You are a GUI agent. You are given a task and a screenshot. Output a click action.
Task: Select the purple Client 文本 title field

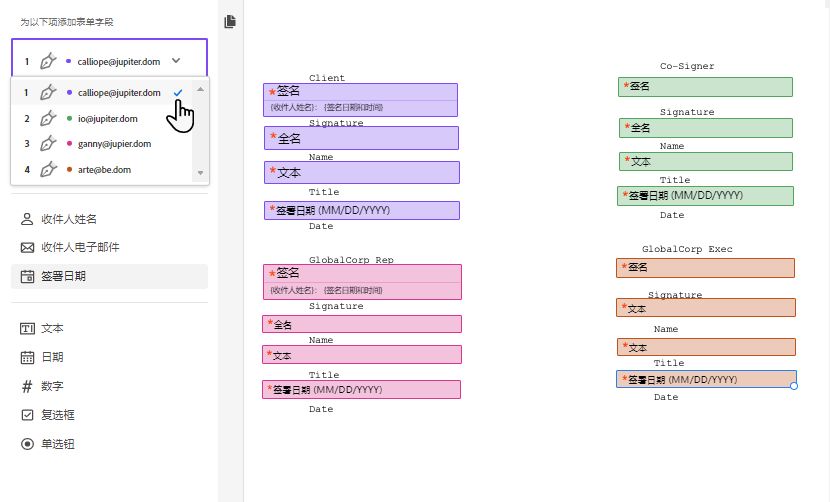362,172
